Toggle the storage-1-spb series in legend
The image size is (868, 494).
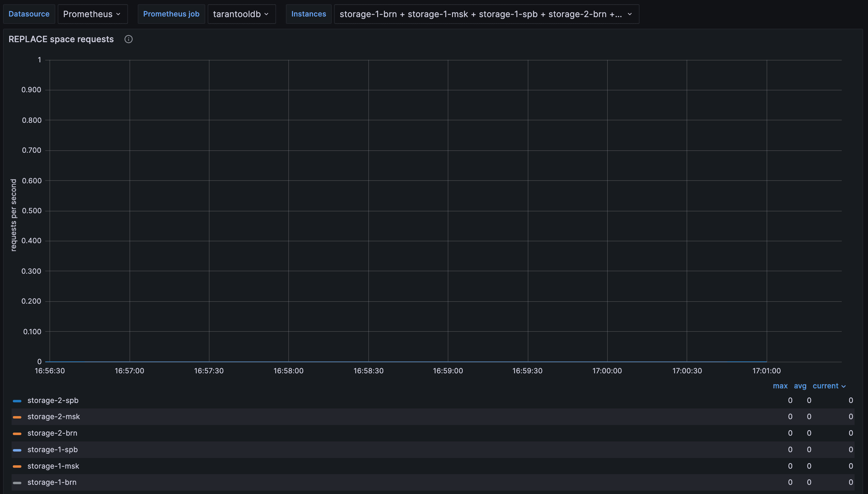(x=53, y=450)
